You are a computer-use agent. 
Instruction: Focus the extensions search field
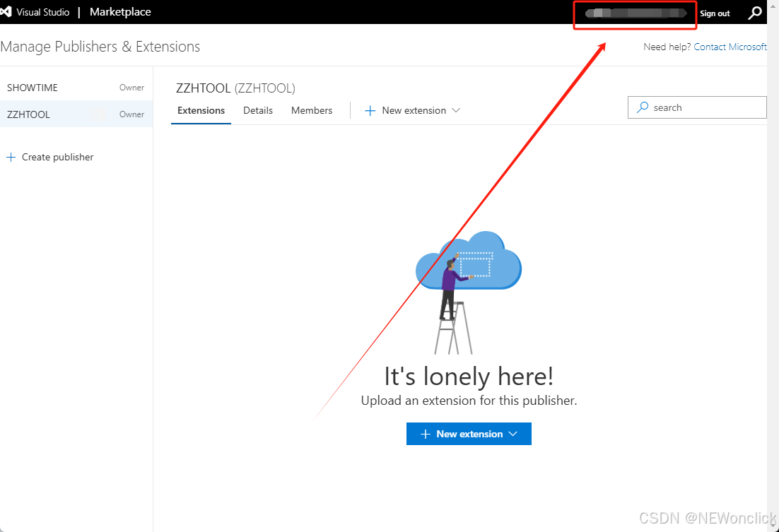(697, 107)
